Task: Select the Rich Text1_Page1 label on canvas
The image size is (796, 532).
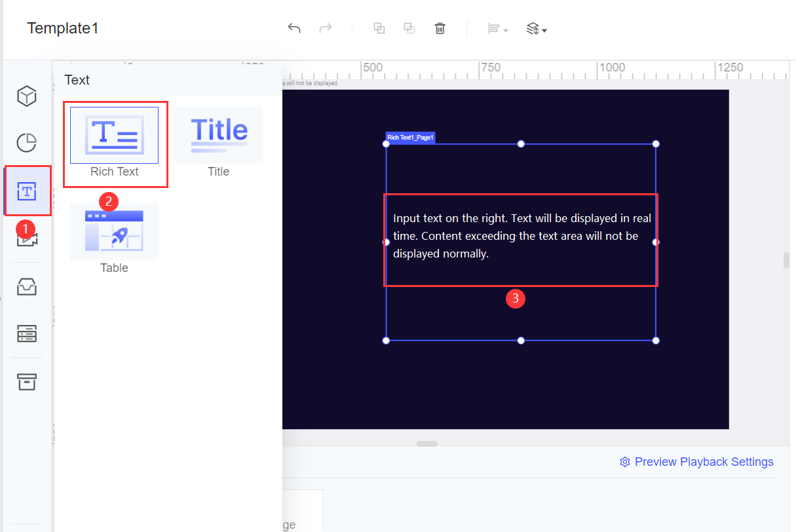Action: tap(409, 137)
